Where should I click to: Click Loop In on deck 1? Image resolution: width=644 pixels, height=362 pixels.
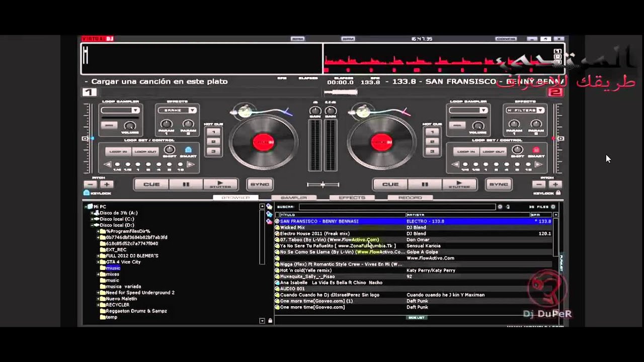coord(119,151)
